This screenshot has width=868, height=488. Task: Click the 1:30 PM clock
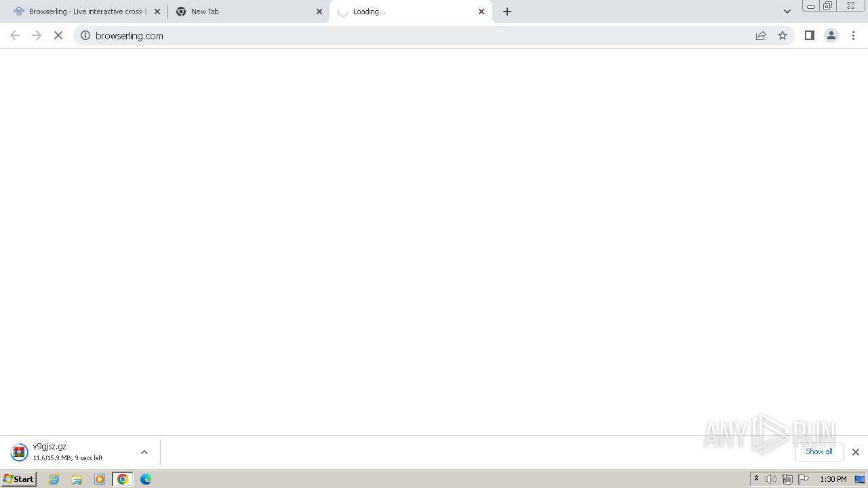click(833, 479)
